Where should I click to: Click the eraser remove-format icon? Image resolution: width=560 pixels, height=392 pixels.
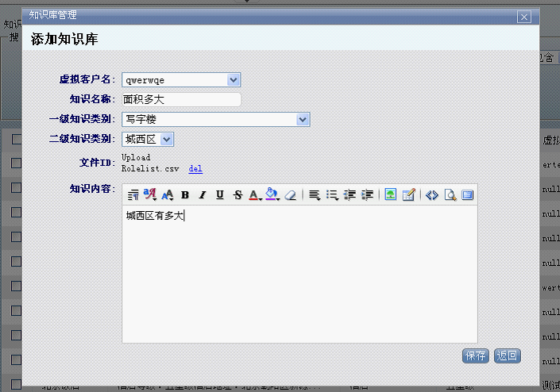coord(291,194)
